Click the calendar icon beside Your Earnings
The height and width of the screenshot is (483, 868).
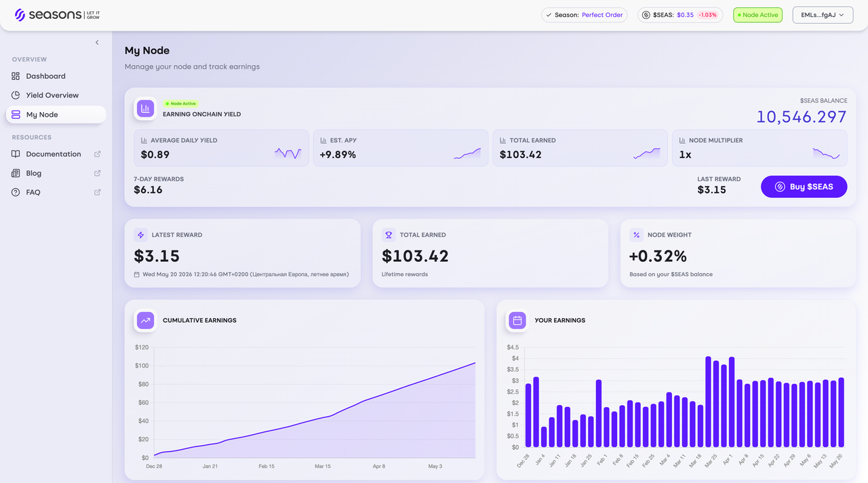(x=517, y=320)
